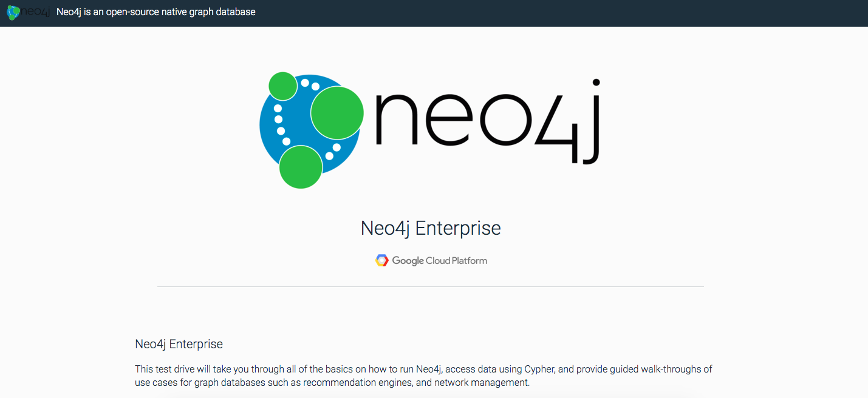Click the horizontal divider line below logo

coord(430,286)
